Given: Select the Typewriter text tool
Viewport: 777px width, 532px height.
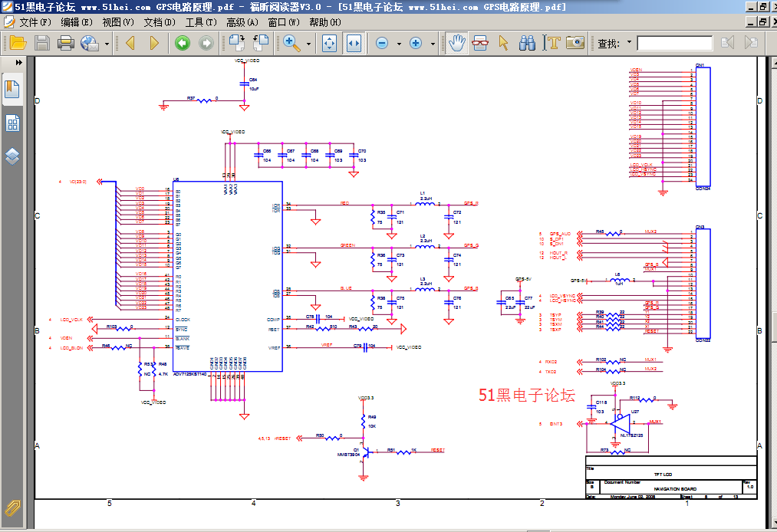Looking at the screenshot, I should click(551, 43).
